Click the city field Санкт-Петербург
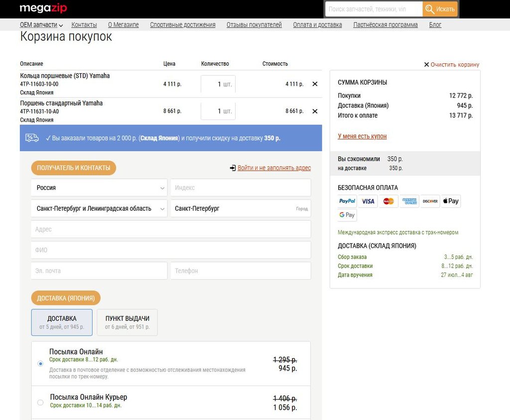 pyautogui.click(x=241, y=209)
